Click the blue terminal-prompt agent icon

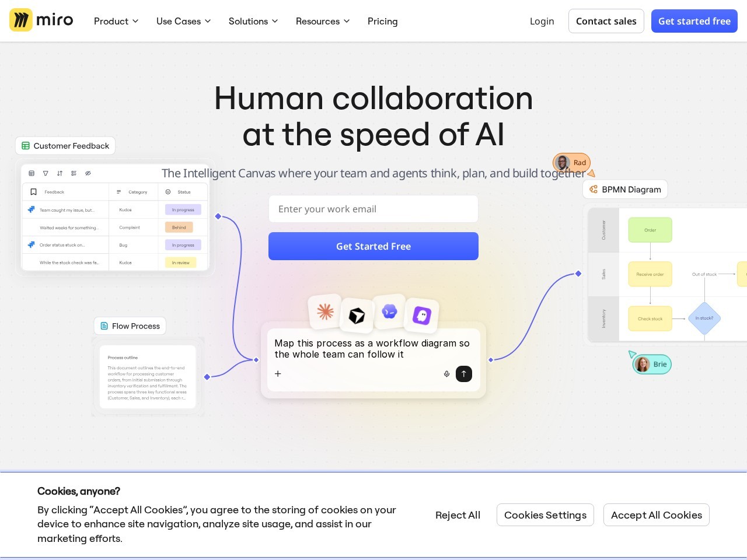pyautogui.click(x=389, y=311)
